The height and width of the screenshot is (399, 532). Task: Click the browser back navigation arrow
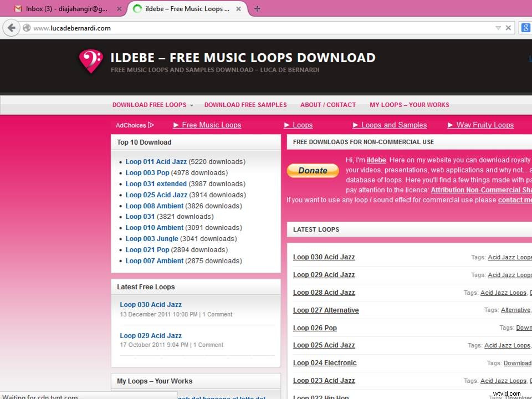coord(12,28)
